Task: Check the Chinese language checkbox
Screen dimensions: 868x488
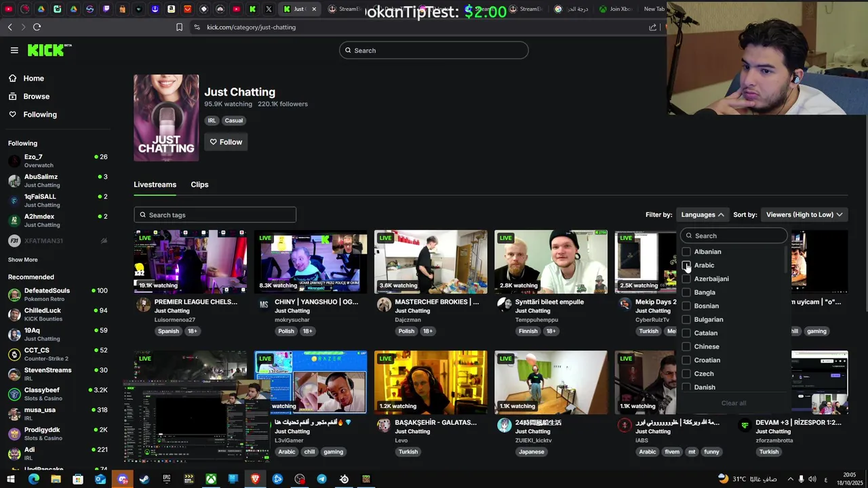Action: (686, 346)
